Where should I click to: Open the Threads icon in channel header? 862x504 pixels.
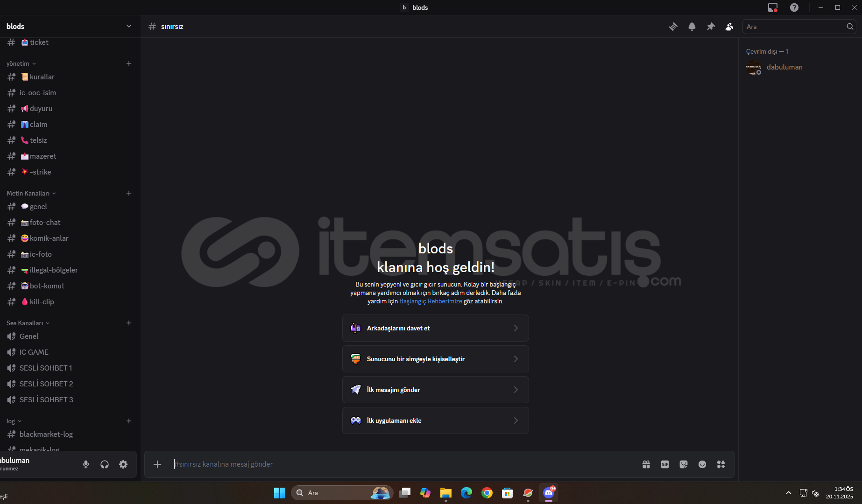pos(673,27)
